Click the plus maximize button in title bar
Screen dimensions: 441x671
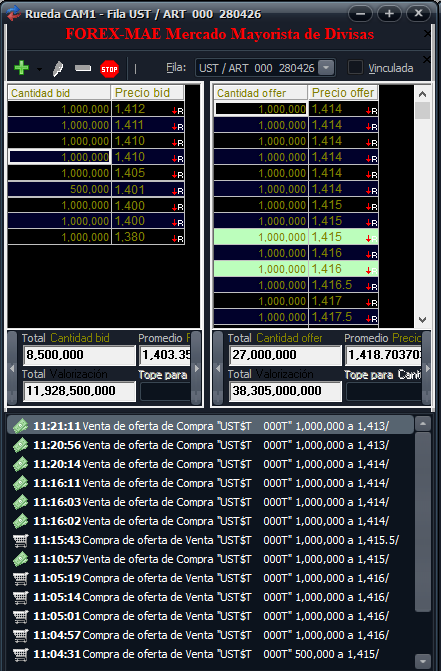click(389, 14)
